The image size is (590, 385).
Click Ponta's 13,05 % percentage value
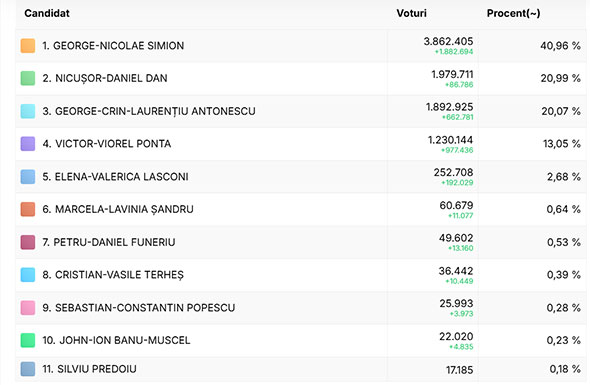[x=562, y=144]
